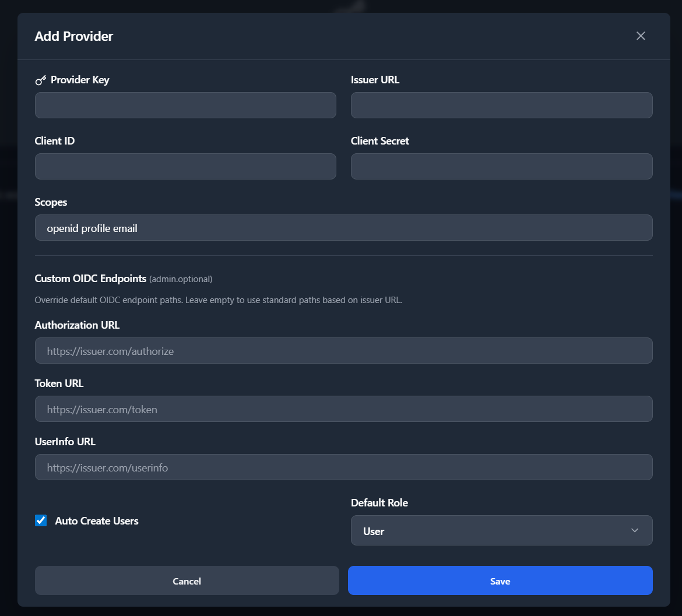The image size is (682, 616).
Task: Select a role from the Default Role selector
Action: (x=501, y=530)
